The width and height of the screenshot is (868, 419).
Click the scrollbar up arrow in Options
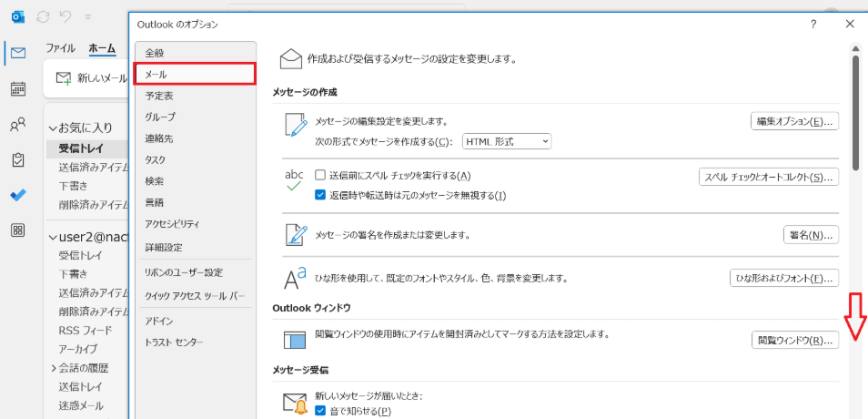coord(856,47)
